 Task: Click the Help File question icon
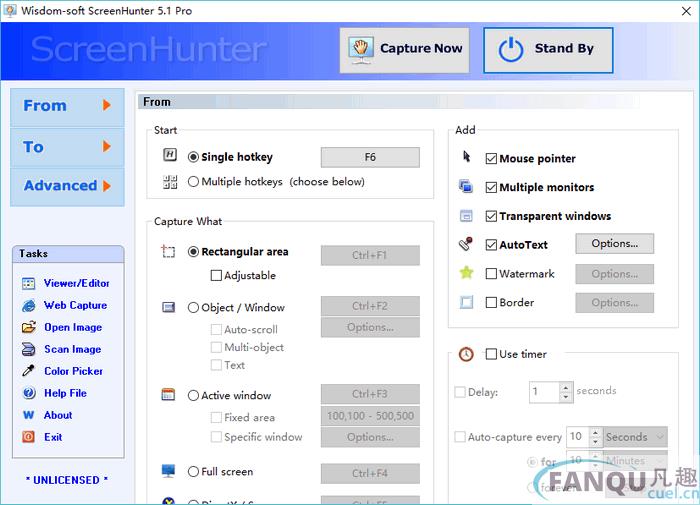click(x=28, y=394)
